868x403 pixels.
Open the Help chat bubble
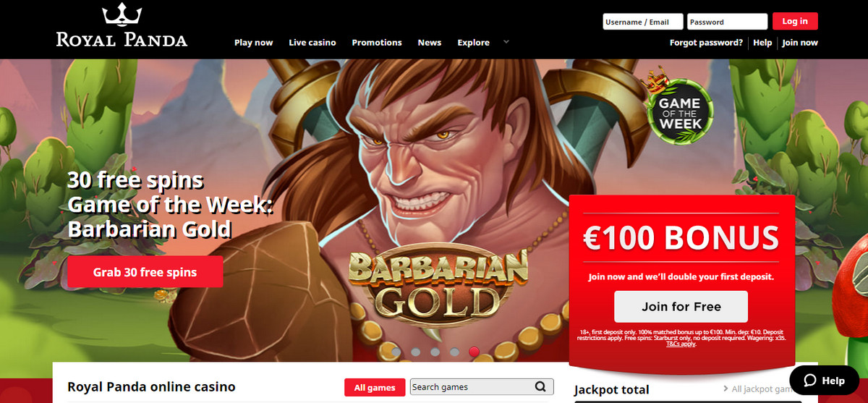click(824, 381)
